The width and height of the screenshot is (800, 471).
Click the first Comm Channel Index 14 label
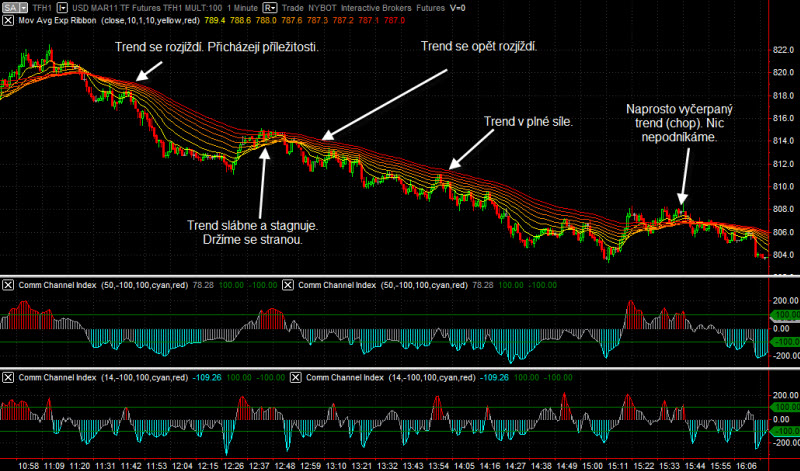pyautogui.click(x=57, y=378)
